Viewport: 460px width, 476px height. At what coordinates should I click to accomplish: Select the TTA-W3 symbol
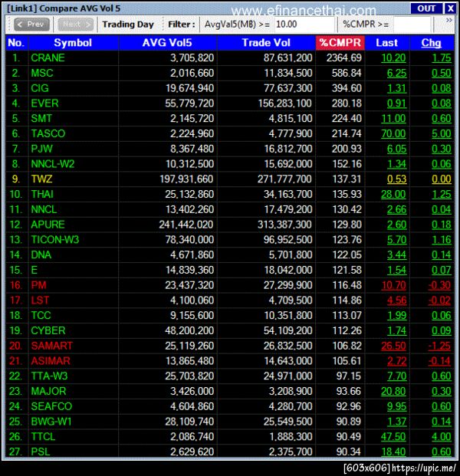pyautogui.click(x=49, y=376)
